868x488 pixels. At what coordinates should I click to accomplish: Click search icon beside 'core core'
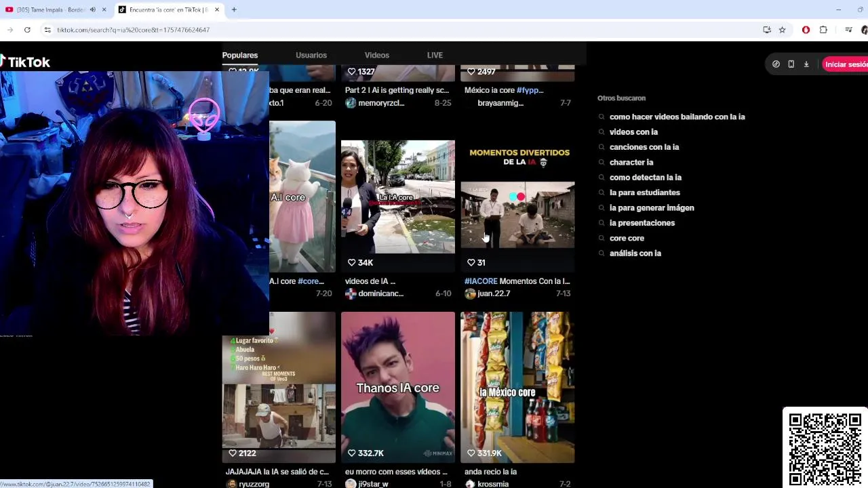pos(601,238)
